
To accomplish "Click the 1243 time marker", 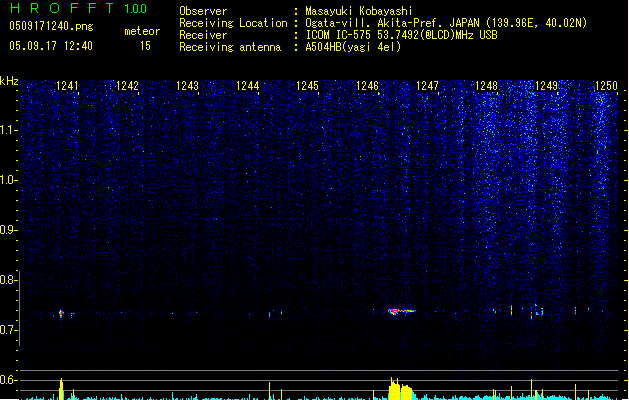I will click(187, 86).
